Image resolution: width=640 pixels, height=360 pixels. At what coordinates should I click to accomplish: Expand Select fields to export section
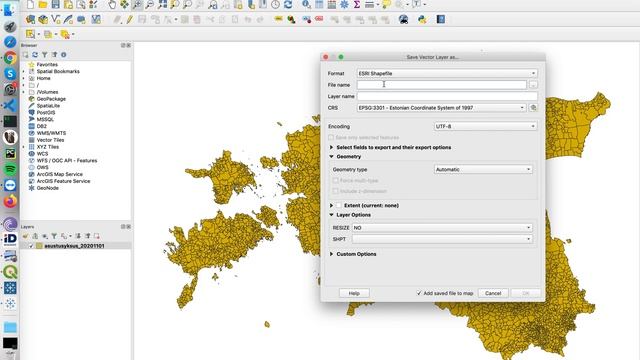tap(331, 147)
